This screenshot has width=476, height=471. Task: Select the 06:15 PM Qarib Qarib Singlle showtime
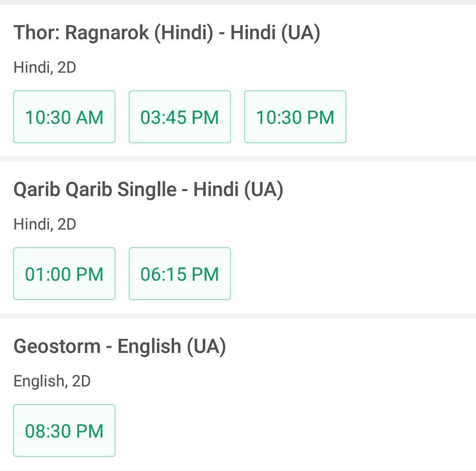click(180, 274)
